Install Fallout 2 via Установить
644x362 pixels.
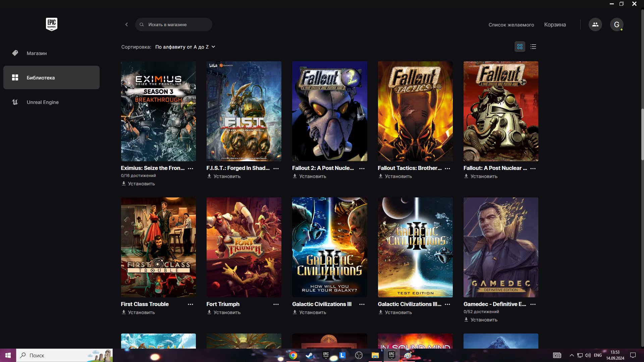tap(309, 176)
